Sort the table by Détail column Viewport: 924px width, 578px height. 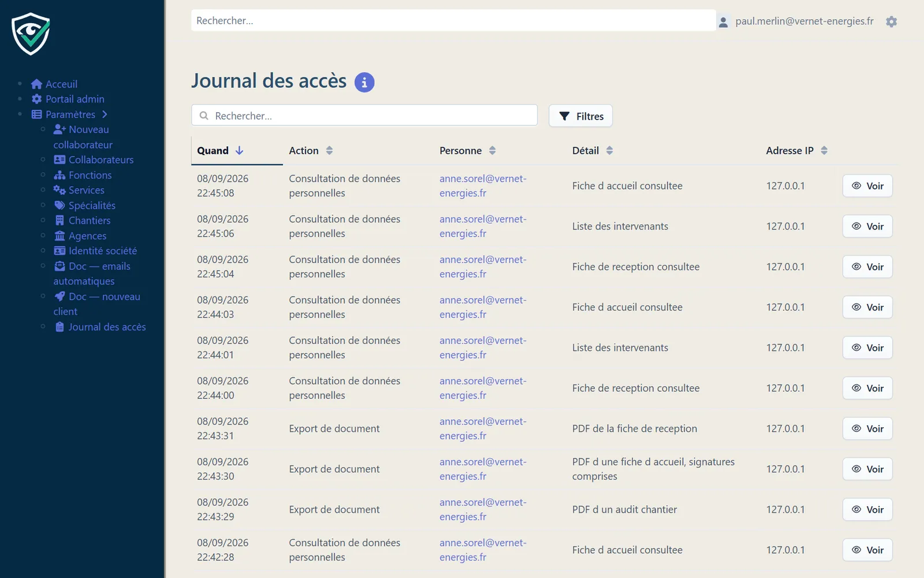[x=593, y=151]
